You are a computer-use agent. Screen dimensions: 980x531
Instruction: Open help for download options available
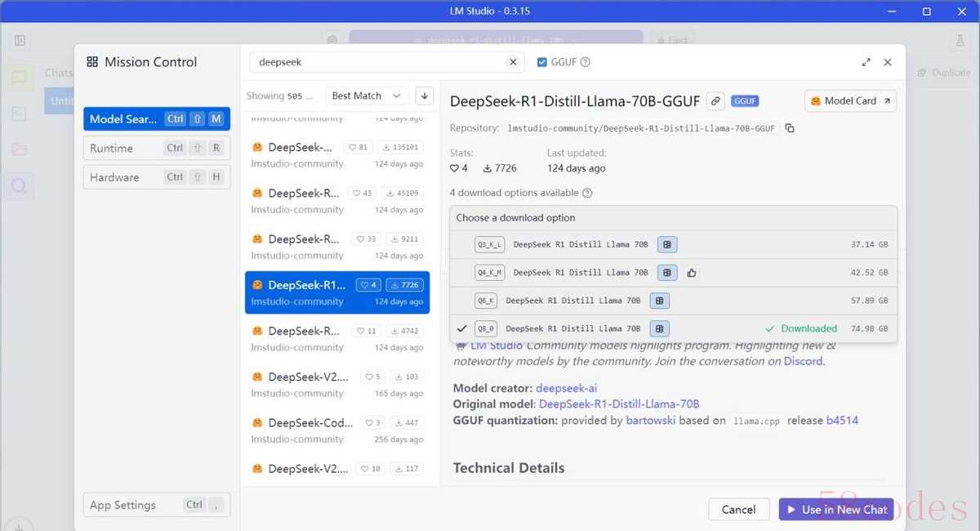[587, 193]
